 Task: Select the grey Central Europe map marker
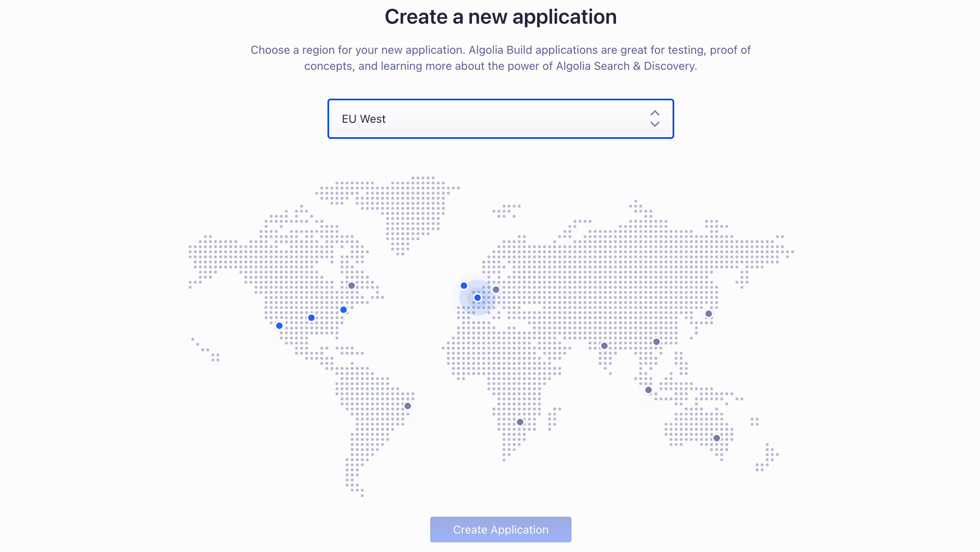pos(496,290)
